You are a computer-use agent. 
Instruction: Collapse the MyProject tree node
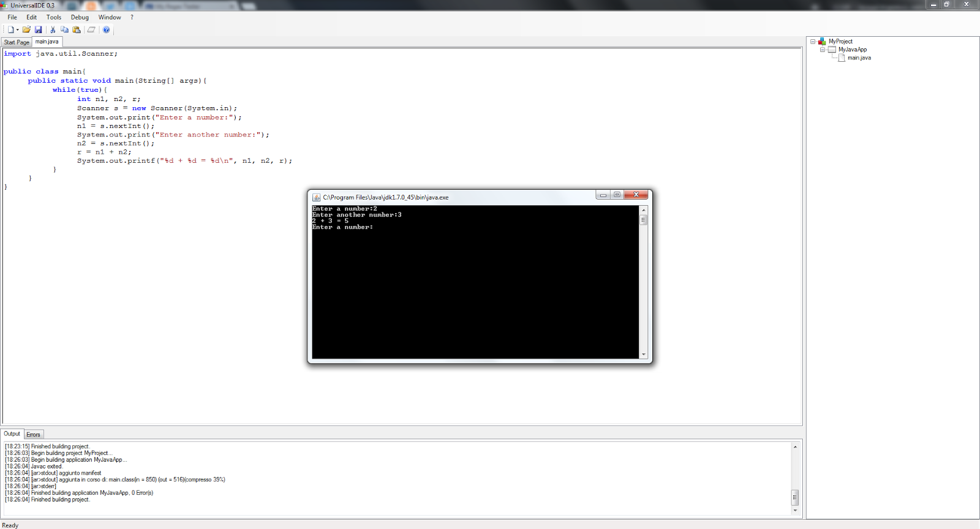[813, 42]
